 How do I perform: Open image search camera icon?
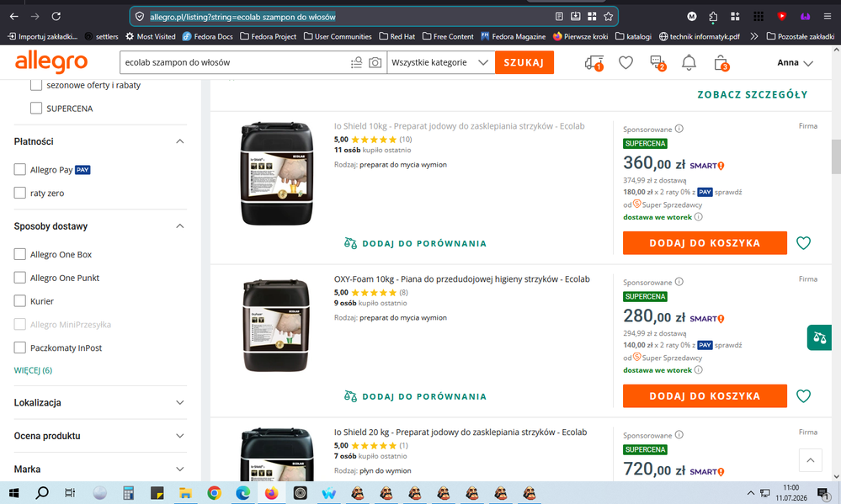[375, 63]
